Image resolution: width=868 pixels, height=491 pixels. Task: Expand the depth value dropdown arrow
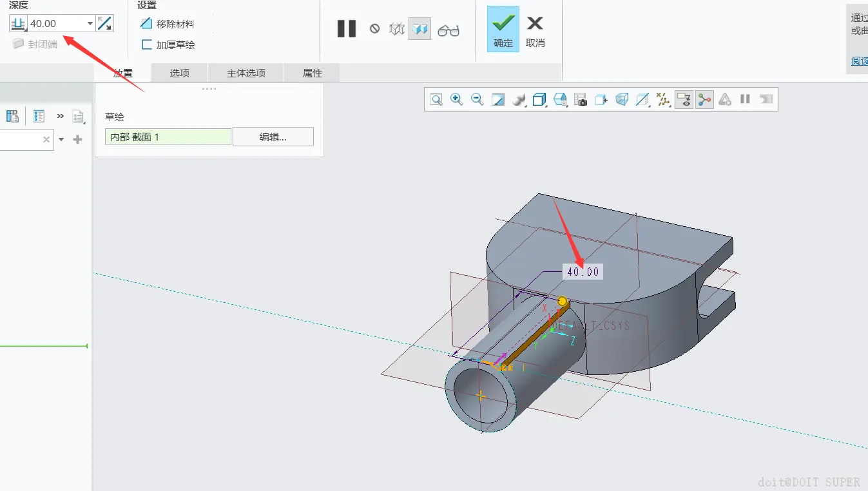pos(90,24)
